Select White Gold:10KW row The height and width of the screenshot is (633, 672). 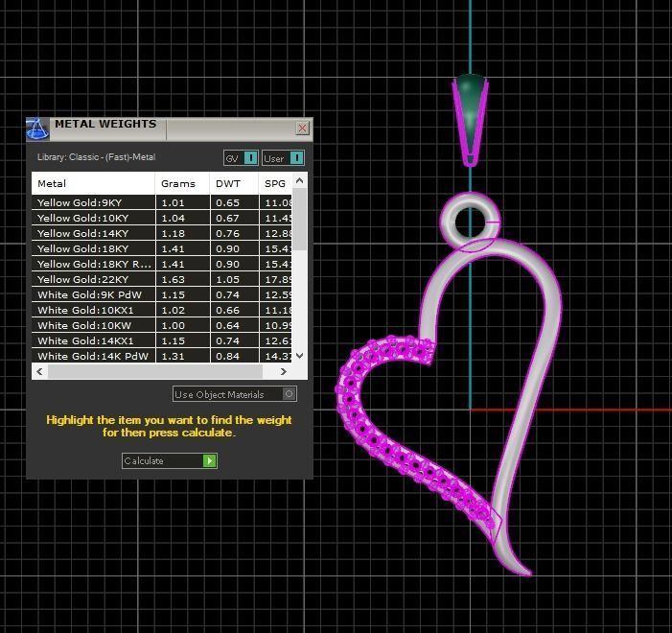pos(162,325)
